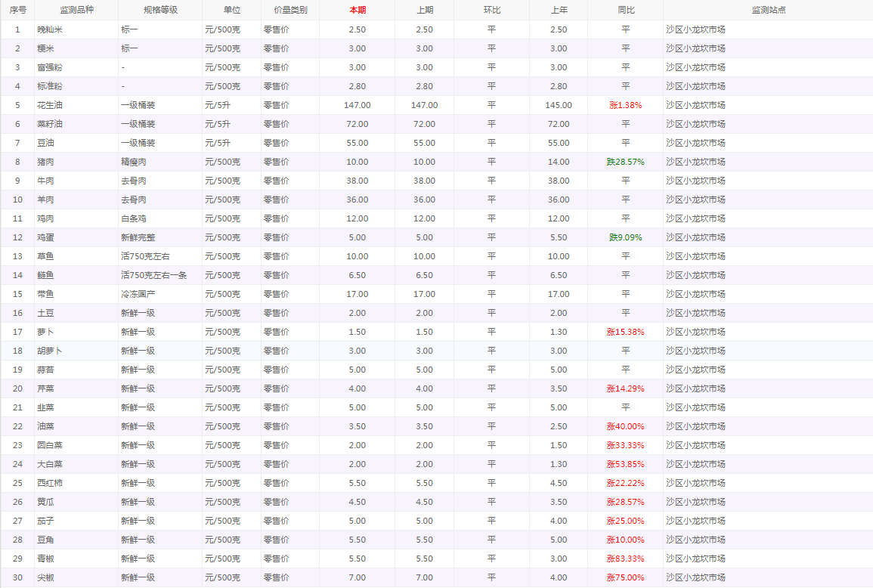The width and height of the screenshot is (873, 588).
Task: Click the red 本期 column header
Action: point(358,10)
